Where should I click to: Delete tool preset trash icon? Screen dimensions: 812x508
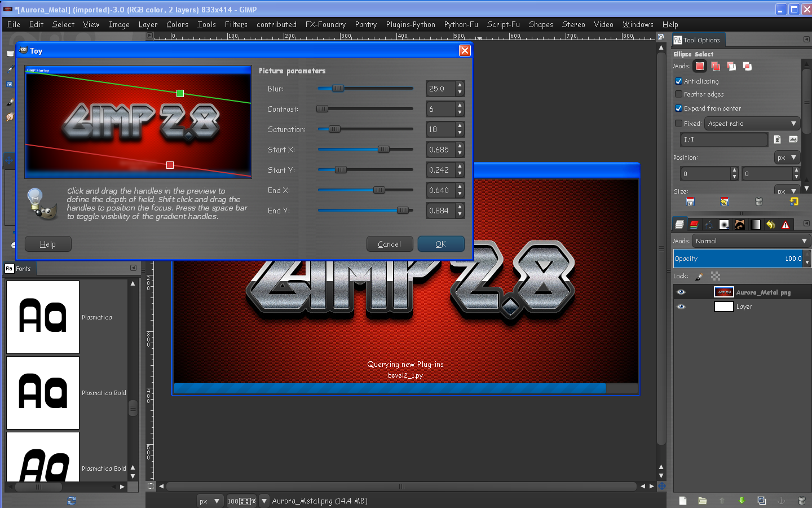[759, 202]
